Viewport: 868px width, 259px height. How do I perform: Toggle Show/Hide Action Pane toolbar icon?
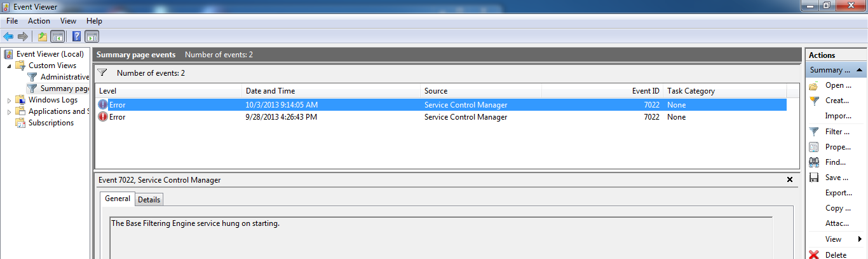point(92,36)
